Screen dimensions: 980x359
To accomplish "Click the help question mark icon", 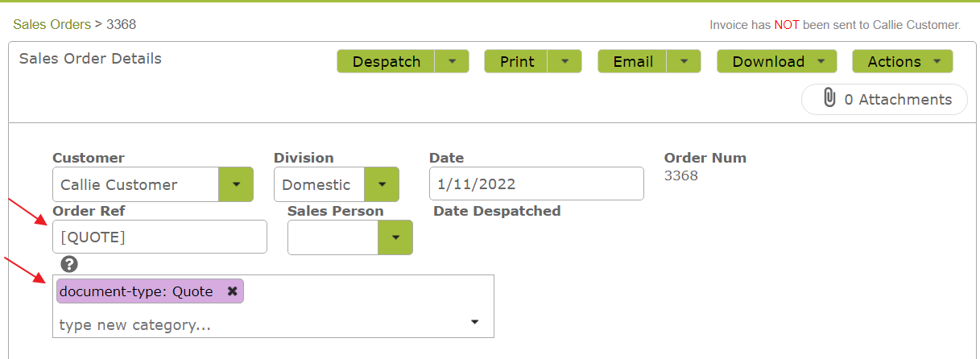I will tap(70, 264).
